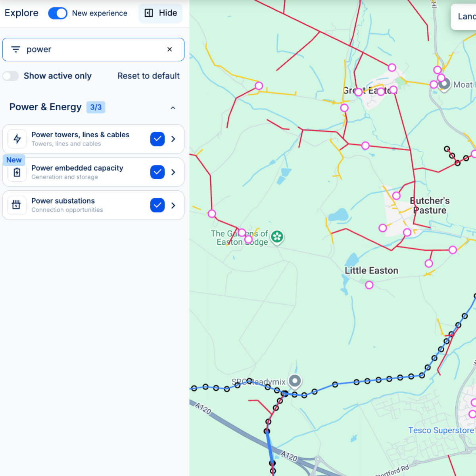Click the SRC Readymix map pin
This screenshot has height=476, width=476.
[295, 381]
